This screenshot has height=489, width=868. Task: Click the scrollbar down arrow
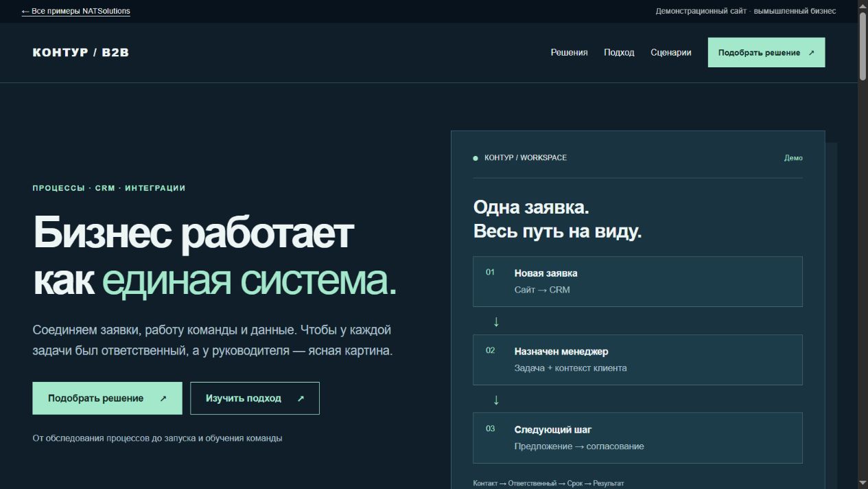point(863,483)
